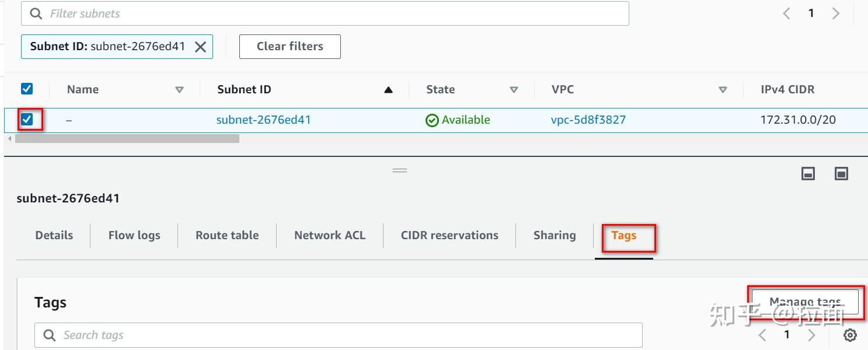This screenshot has width=868, height=350.
Task: Go to next subnets page arrow
Action: pyautogui.click(x=836, y=13)
